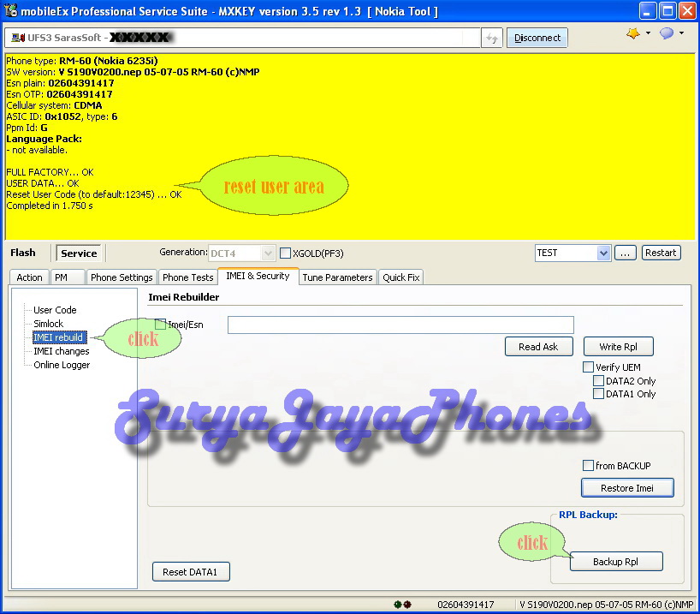Open the speech bubble chat icon
The height and width of the screenshot is (614, 700).
[x=667, y=33]
